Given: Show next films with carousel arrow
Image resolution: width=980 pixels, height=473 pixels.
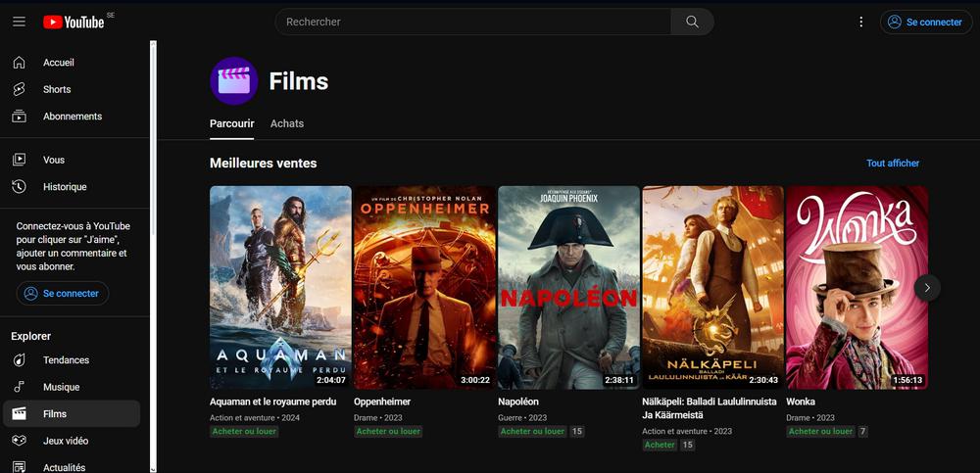Looking at the screenshot, I should (x=927, y=287).
